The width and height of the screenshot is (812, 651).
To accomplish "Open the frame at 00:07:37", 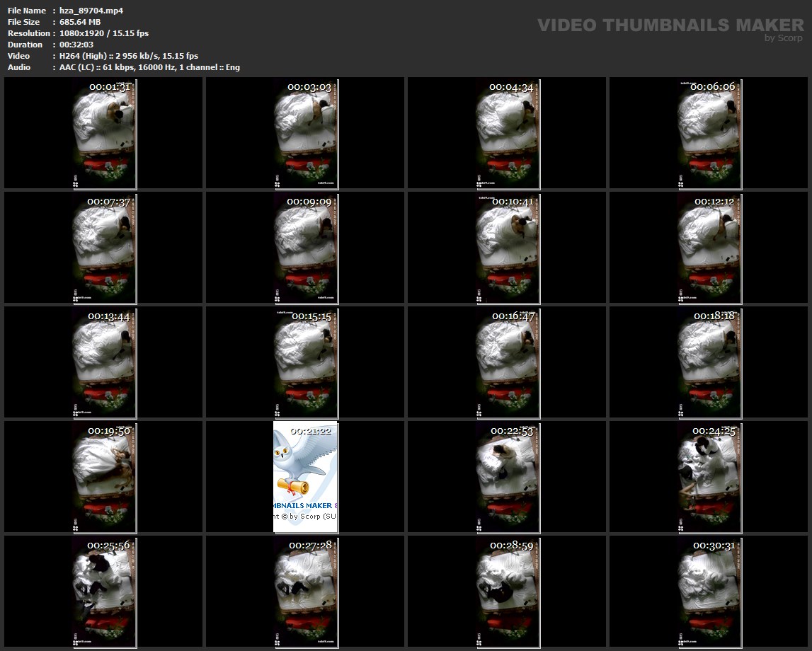I will pos(103,248).
